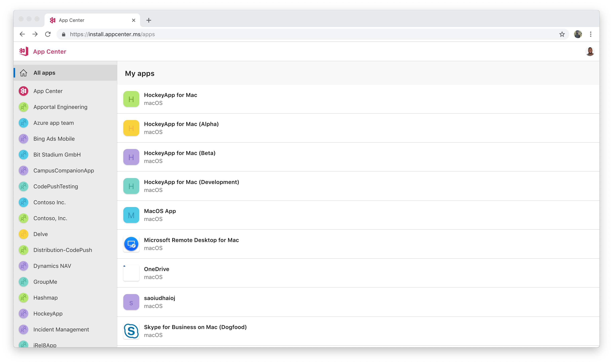Click the Microsoft Remote Desktop for Mac icon
613x364 pixels.
tap(131, 244)
